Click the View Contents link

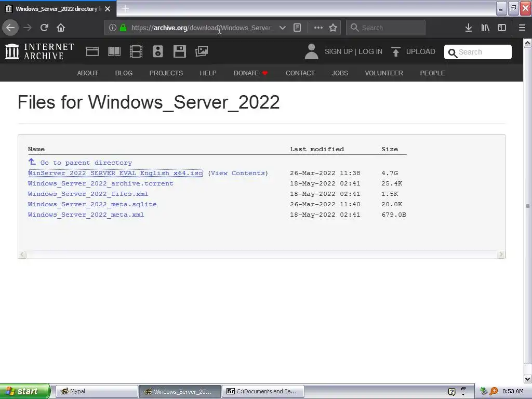(x=238, y=173)
